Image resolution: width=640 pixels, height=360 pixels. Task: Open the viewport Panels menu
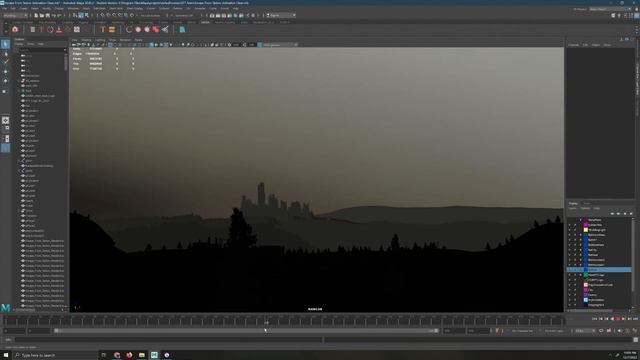tap(138, 40)
